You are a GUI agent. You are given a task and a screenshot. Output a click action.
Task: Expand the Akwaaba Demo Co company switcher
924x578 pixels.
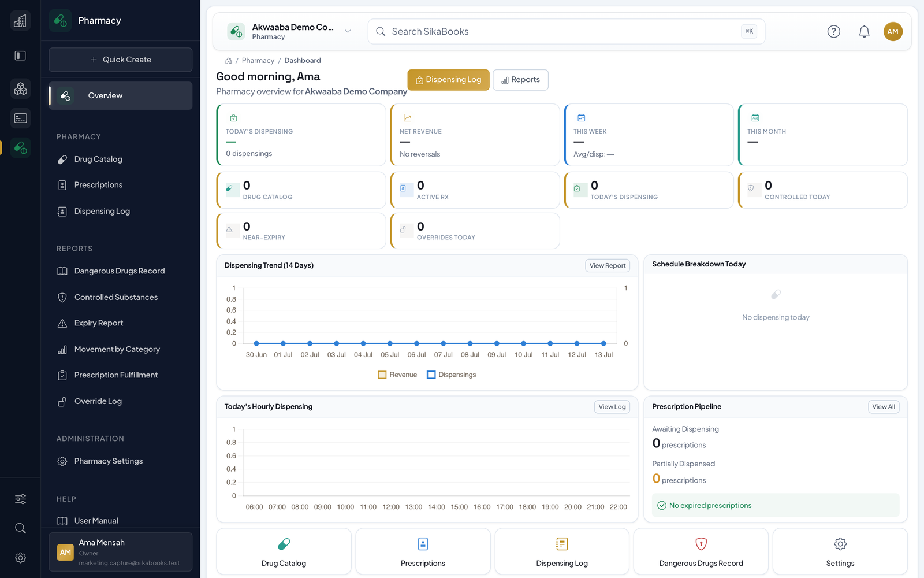point(290,32)
